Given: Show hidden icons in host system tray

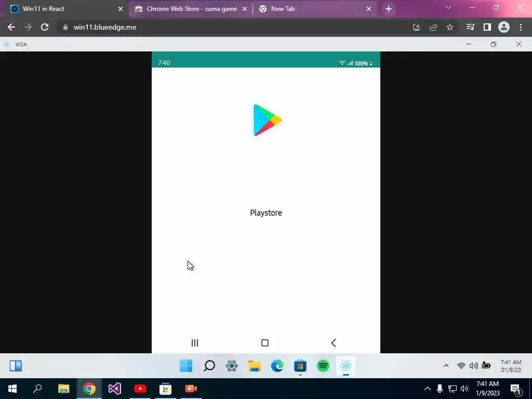Looking at the screenshot, I should [428, 389].
